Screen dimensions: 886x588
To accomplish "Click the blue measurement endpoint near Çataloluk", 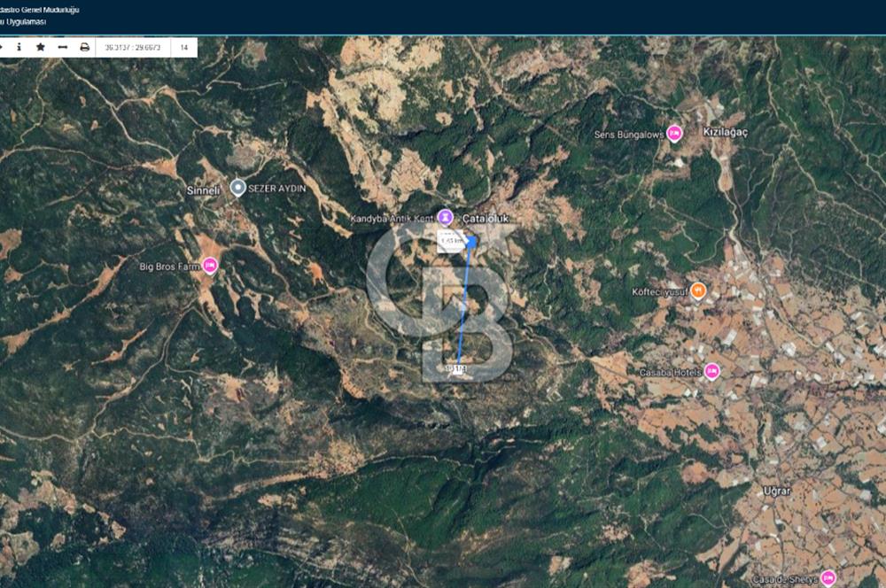I will click(472, 241).
